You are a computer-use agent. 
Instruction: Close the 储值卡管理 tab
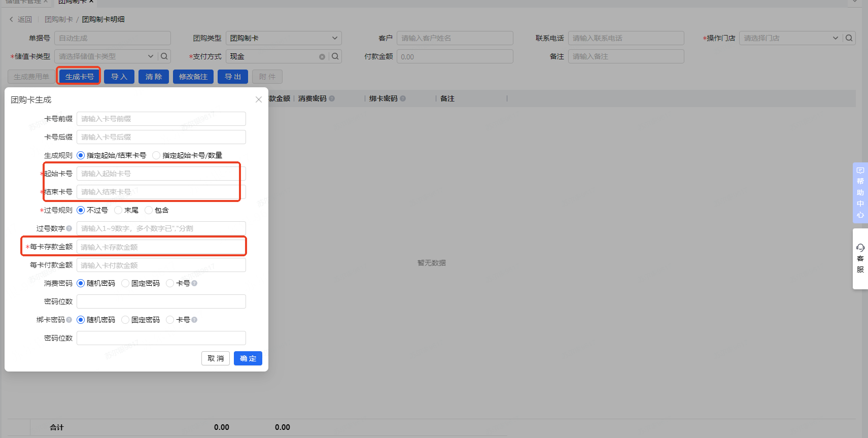tap(46, 2)
